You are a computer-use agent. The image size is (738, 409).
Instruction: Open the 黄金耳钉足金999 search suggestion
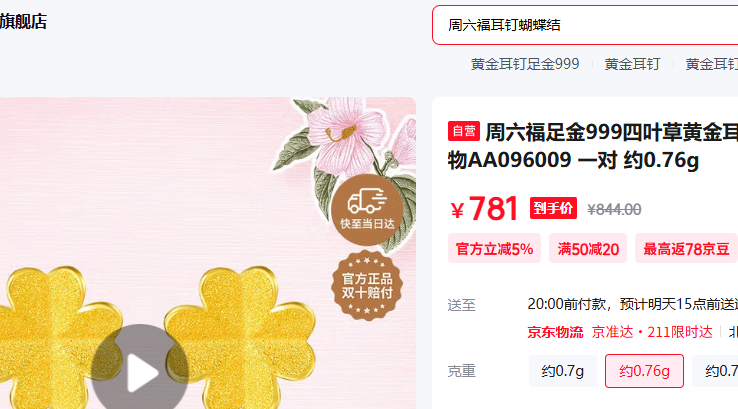click(525, 64)
